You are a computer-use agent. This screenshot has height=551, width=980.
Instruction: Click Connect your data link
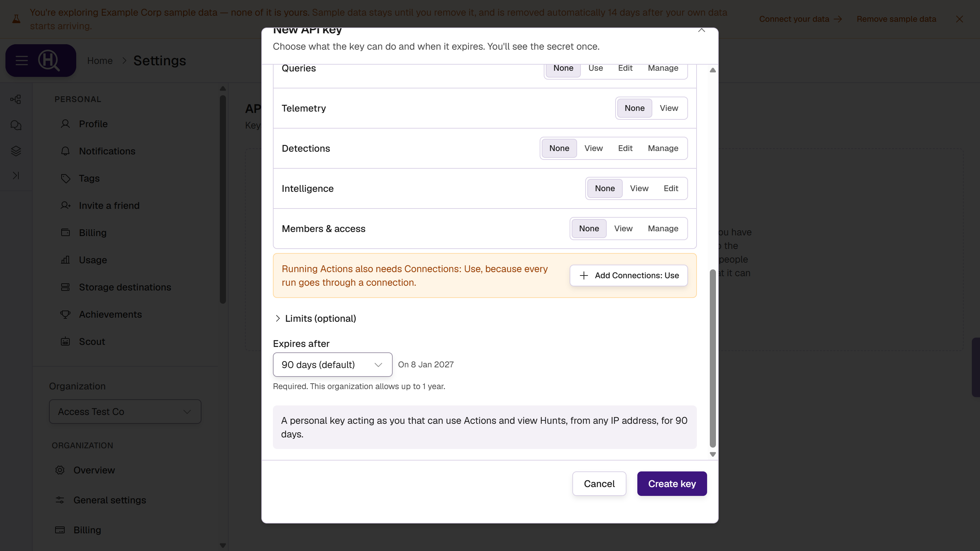coord(800,19)
